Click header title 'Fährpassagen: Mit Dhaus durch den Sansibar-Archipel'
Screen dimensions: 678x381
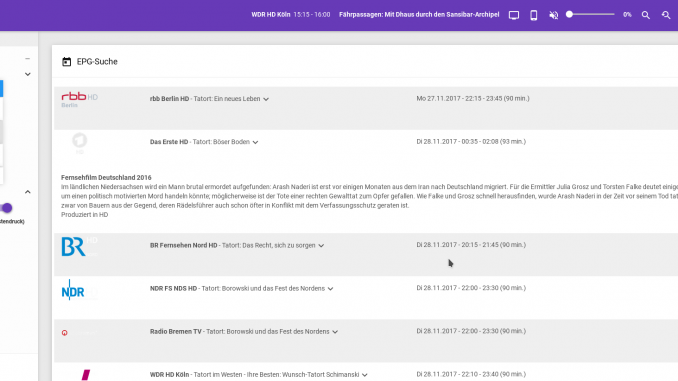click(419, 15)
